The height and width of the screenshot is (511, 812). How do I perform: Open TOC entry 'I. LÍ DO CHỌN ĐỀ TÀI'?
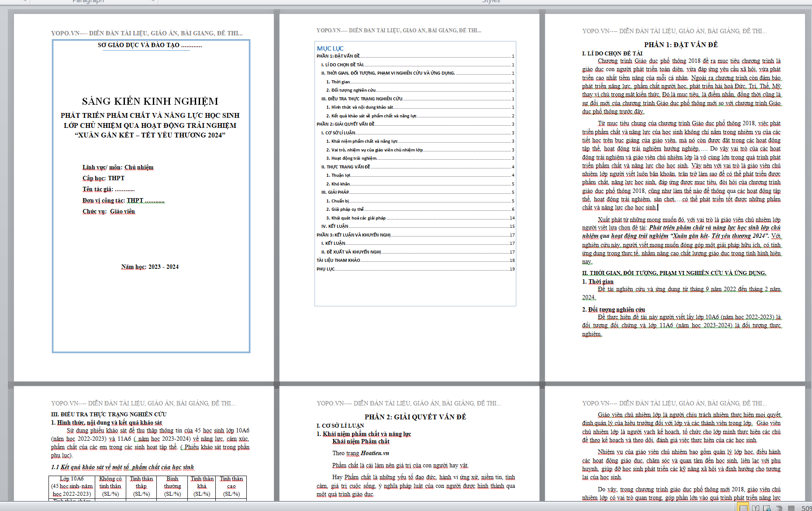pos(418,65)
